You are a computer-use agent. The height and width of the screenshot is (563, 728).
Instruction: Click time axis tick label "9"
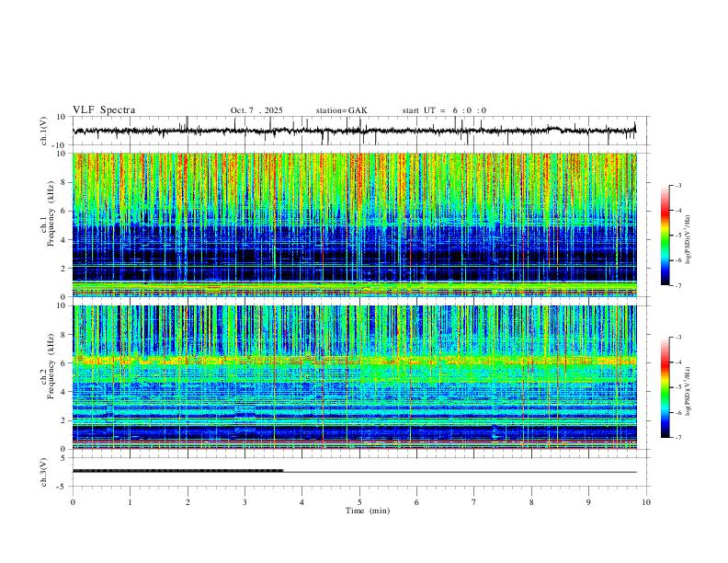pos(588,502)
